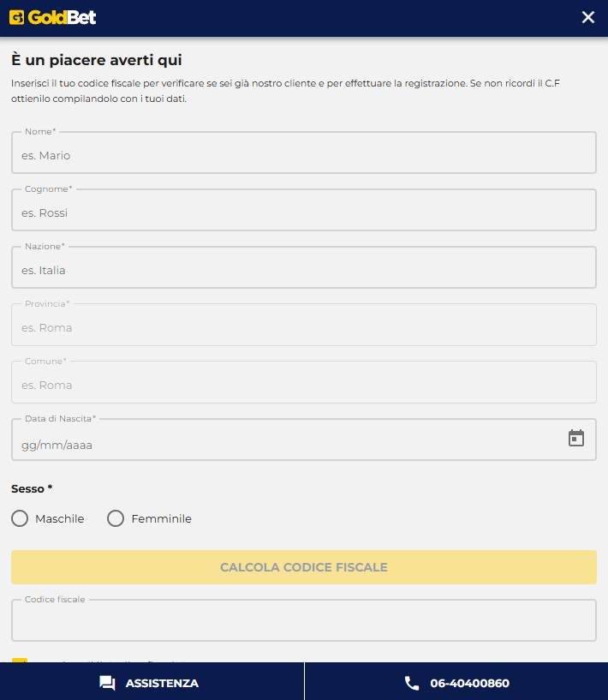Open the Nazione selection field

[x=304, y=266]
